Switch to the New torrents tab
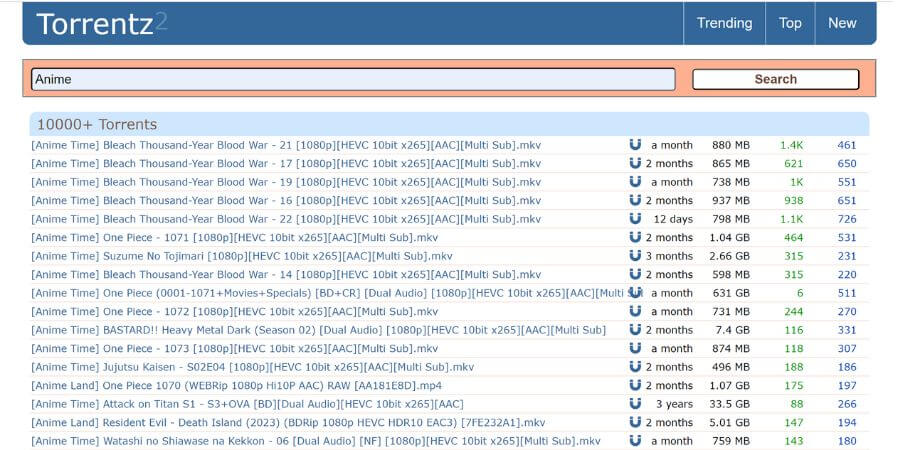This screenshot has width=900, height=450. [x=842, y=23]
